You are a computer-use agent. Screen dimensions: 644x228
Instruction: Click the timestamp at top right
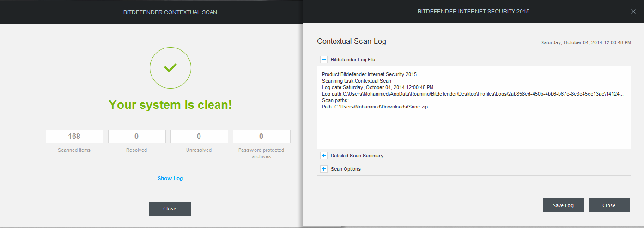[x=586, y=42]
